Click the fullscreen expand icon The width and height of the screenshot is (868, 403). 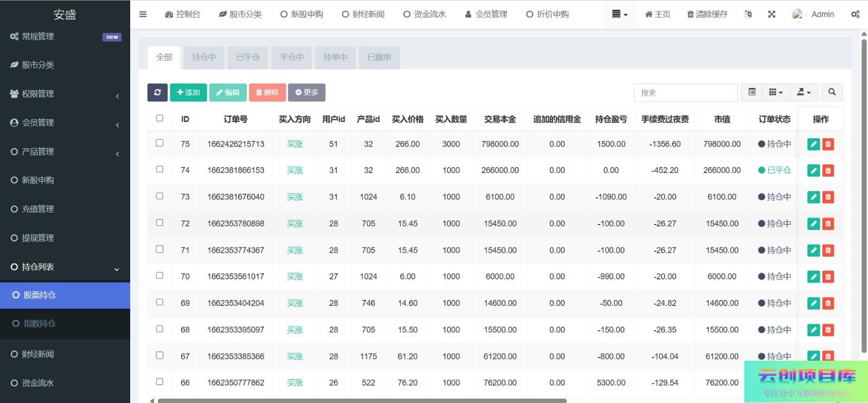[771, 14]
